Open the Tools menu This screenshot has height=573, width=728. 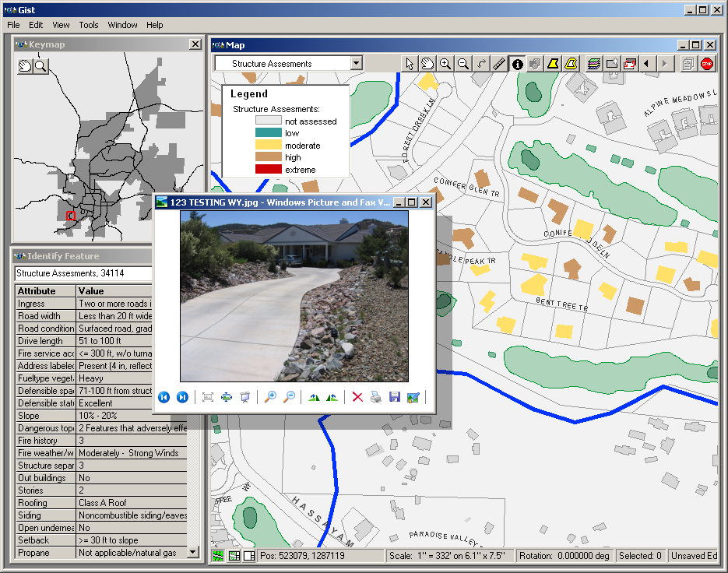88,25
